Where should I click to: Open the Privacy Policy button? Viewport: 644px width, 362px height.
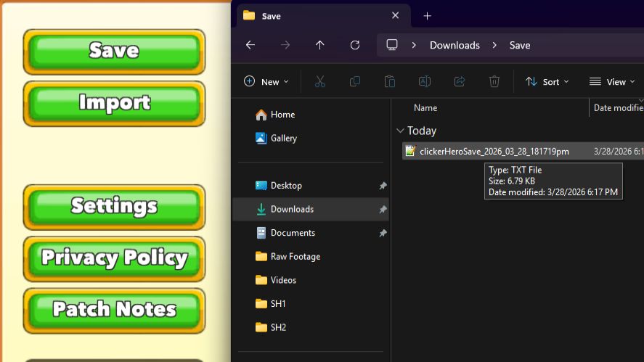pos(114,258)
